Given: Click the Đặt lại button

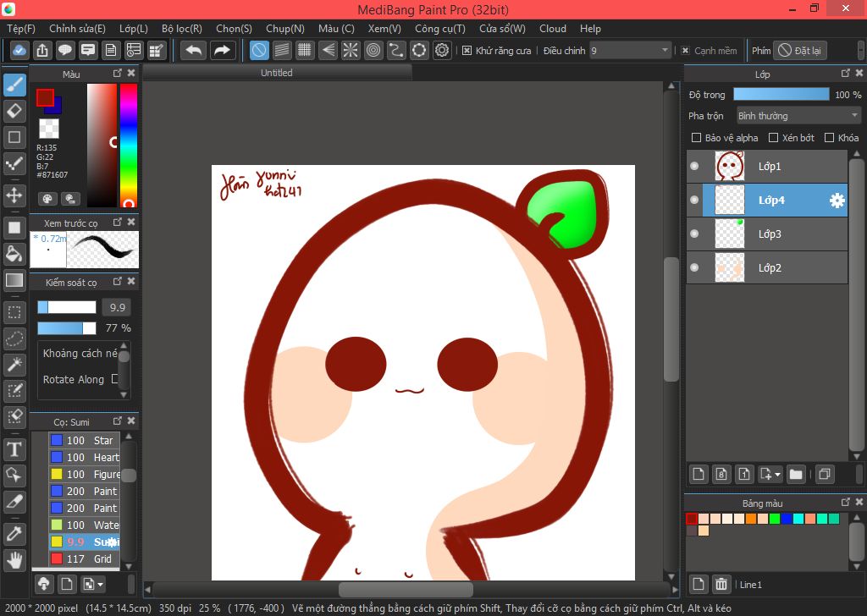Looking at the screenshot, I should [x=800, y=51].
